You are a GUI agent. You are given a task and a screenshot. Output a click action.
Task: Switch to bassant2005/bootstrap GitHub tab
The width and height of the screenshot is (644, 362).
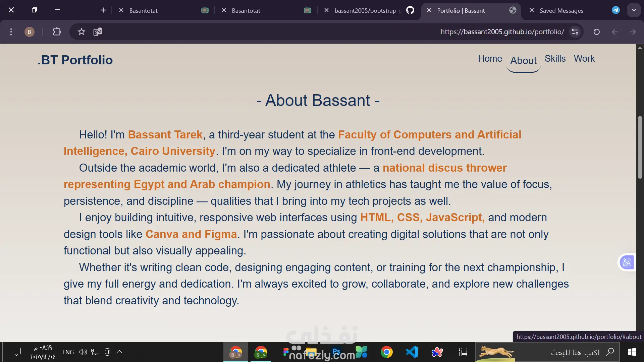point(367,10)
